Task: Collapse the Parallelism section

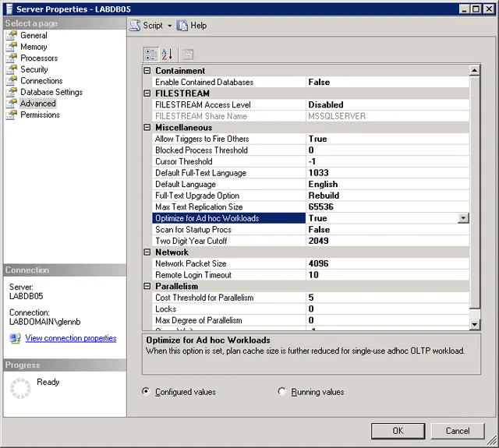Action: (x=148, y=287)
